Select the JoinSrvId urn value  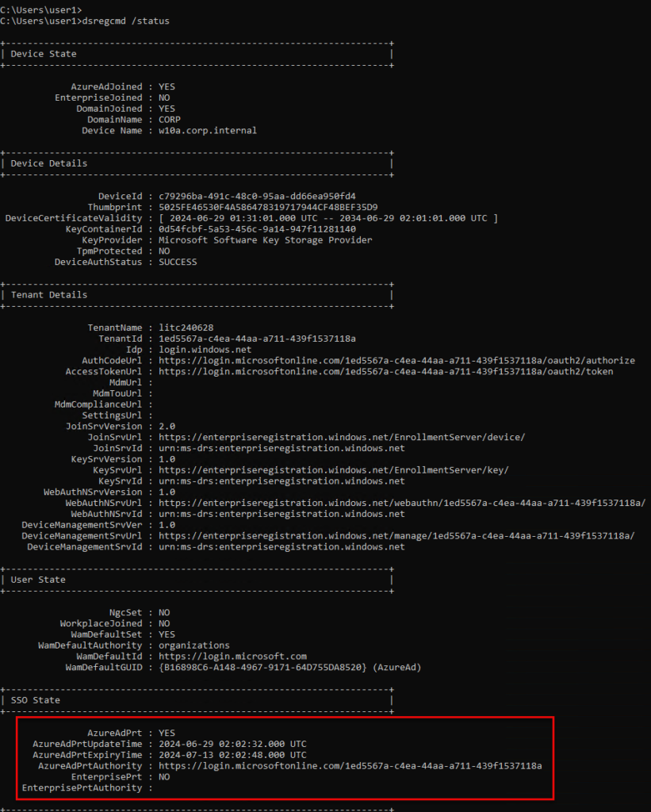click(x=281, y=448)
